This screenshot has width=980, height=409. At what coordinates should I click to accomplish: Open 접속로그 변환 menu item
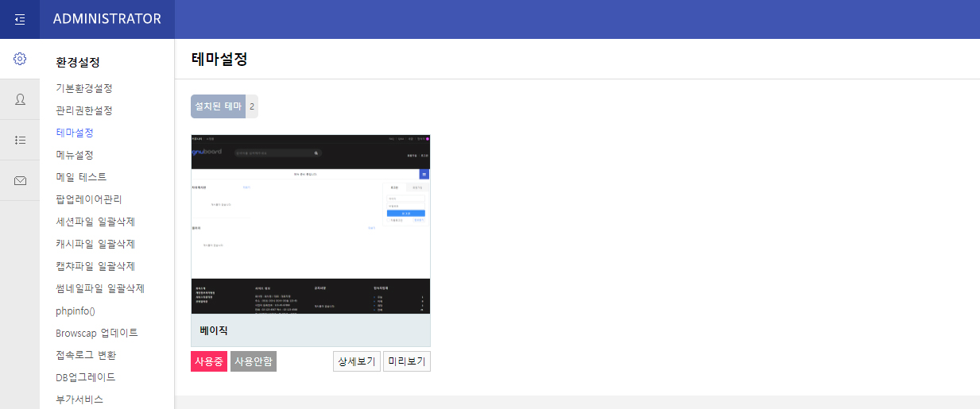[86, 355]
